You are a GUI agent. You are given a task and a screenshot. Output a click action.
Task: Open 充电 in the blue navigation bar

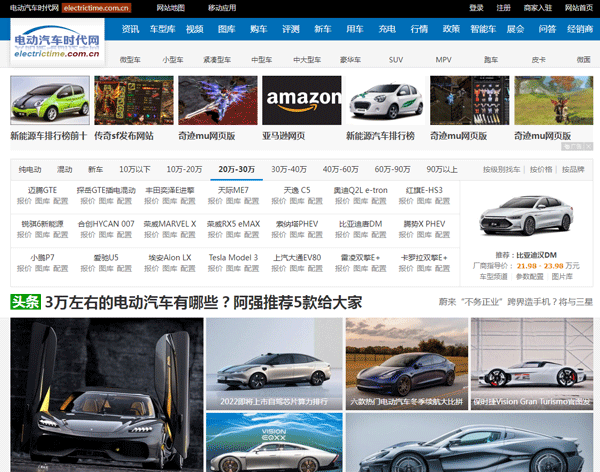click(387, 29)
